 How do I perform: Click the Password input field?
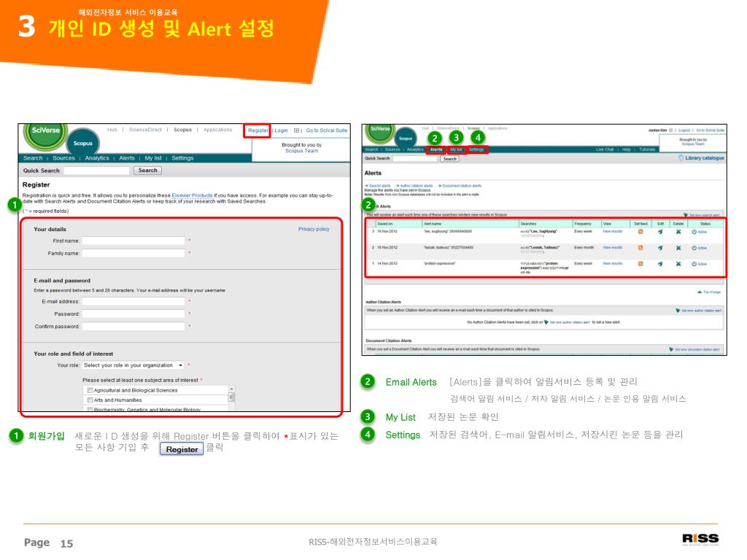[133, 314]
